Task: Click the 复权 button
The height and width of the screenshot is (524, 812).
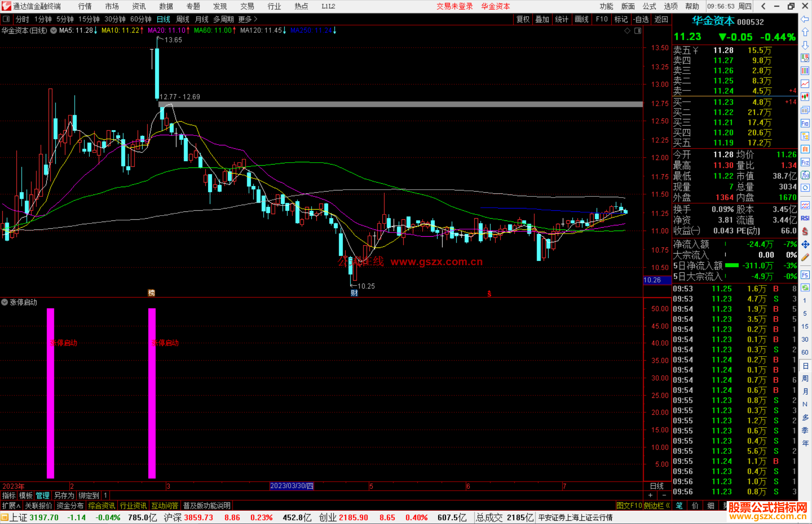Action: (523, 19)
